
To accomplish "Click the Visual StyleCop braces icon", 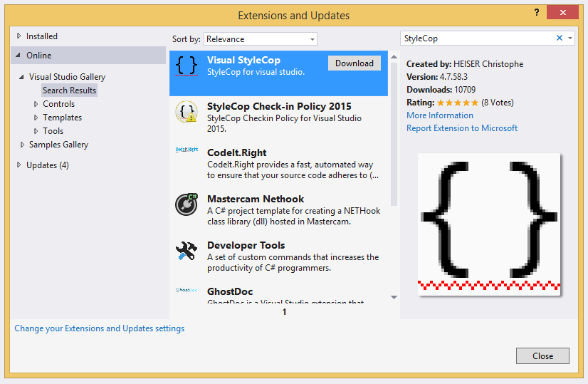I will [187, 66].
